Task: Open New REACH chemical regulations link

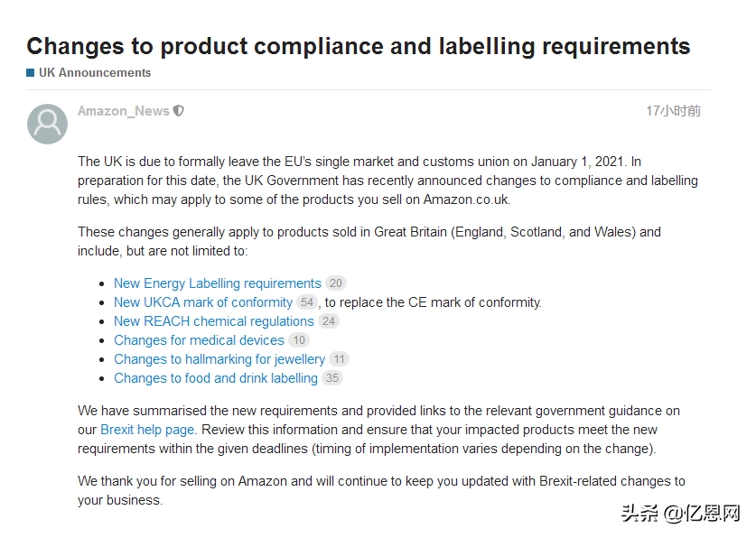Action: coord(214,321)
